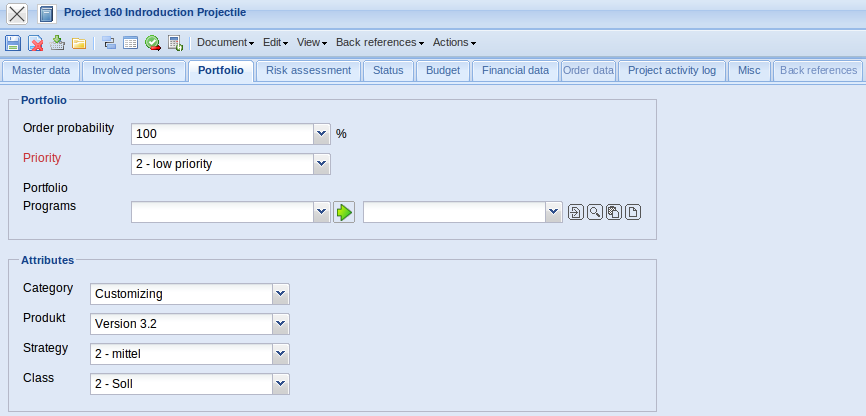
Task: Click the blue floppy disk save icon
Action: pyautogui.click(x=13, y=43)
